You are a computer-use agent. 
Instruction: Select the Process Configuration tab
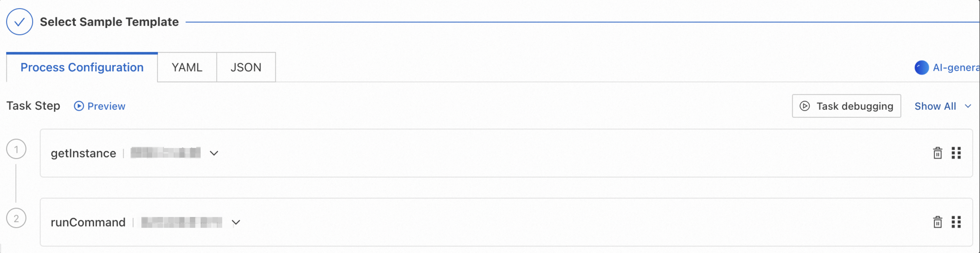coord(82,67)
